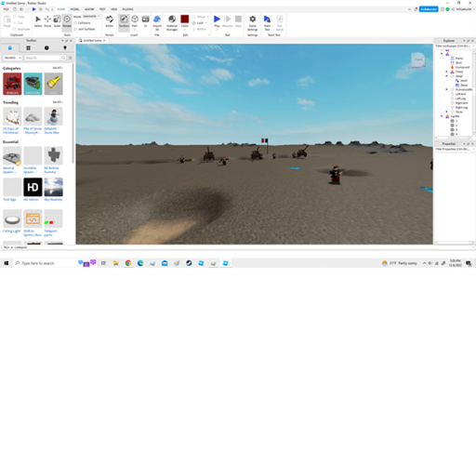This screenshot has width=476, height=476.
Task: Open Import 3D tool
Action: (157, 22)
